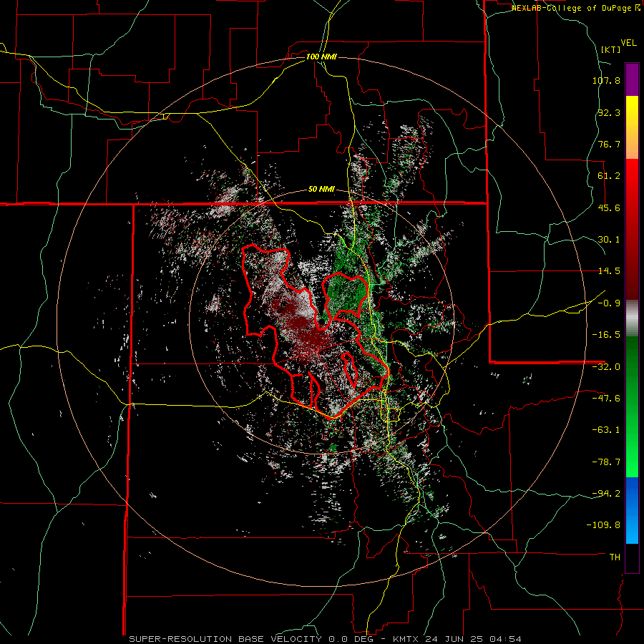Click the 61.2 legend value
The width and height of the screenshot is (644, 644).
(x=609, y=176)
